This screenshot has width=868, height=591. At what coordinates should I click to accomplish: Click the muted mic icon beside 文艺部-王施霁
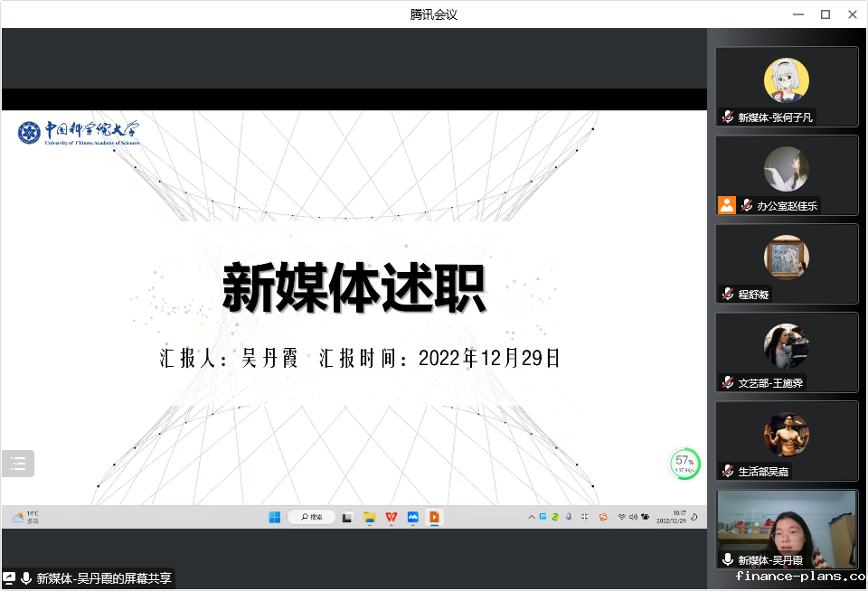coord(728,382)
